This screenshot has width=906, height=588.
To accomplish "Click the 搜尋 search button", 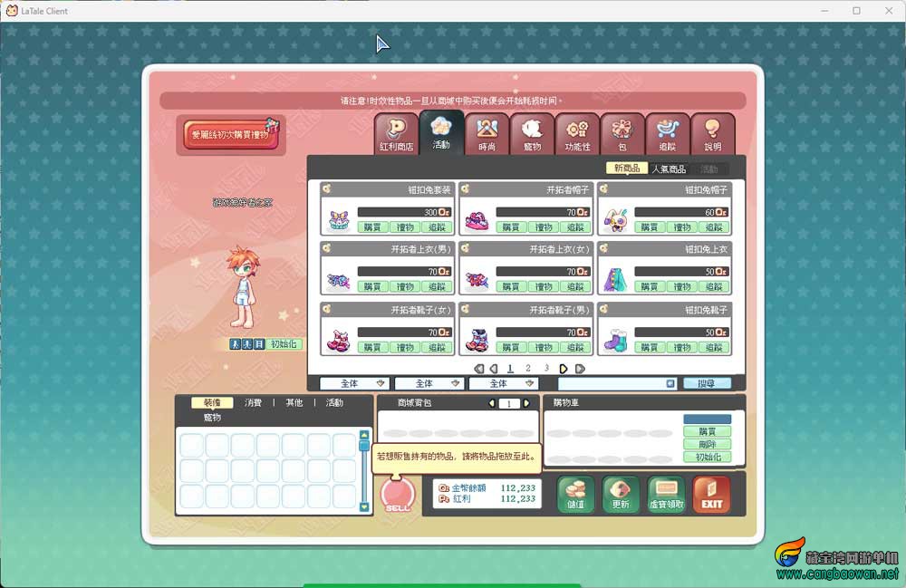I will 707,383.
